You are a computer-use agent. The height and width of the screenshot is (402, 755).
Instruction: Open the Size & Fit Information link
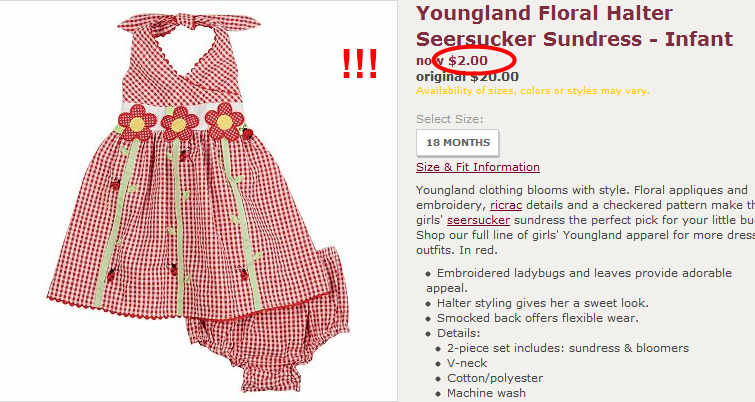(x=478, y=167)
